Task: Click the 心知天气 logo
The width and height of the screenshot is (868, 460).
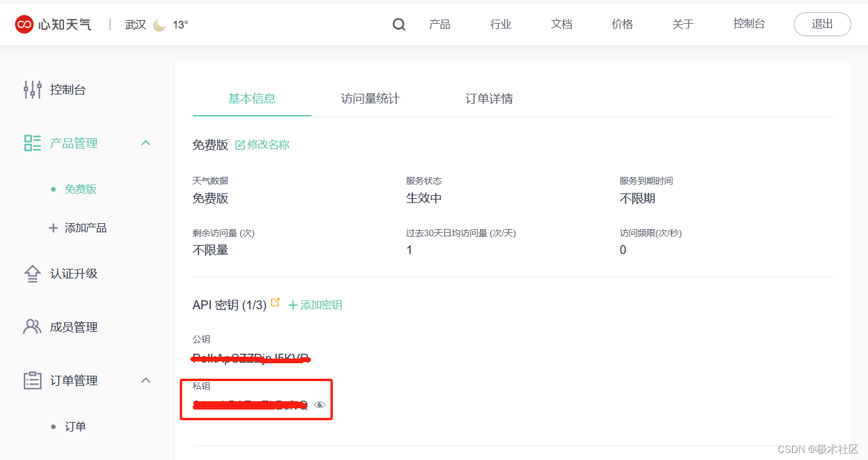Action: click(53, 24)
